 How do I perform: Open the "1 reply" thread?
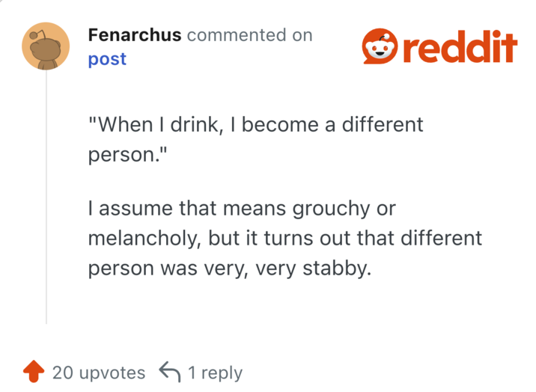click(215, 373)
